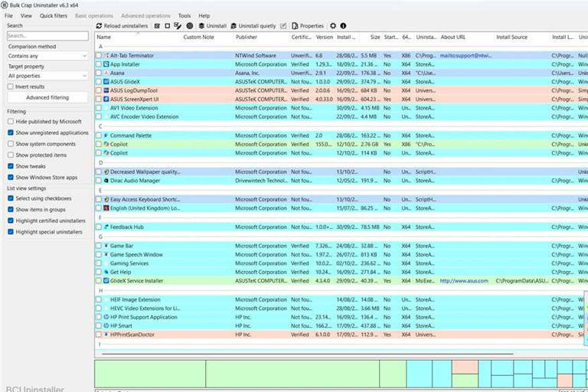588x392 pixels.
Task: Click the Dirac Audio Manager row icon
Action: click(106, 181)
